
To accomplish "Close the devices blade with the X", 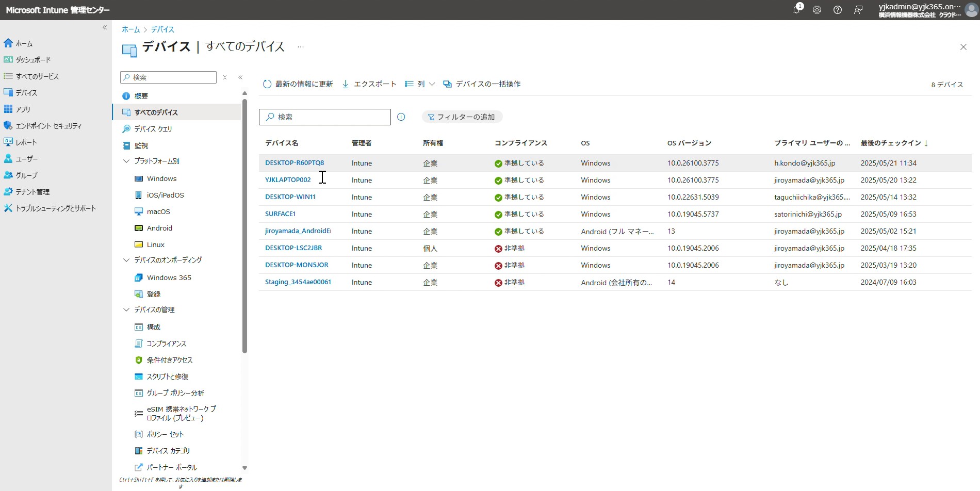I will [x=963, y=47].
